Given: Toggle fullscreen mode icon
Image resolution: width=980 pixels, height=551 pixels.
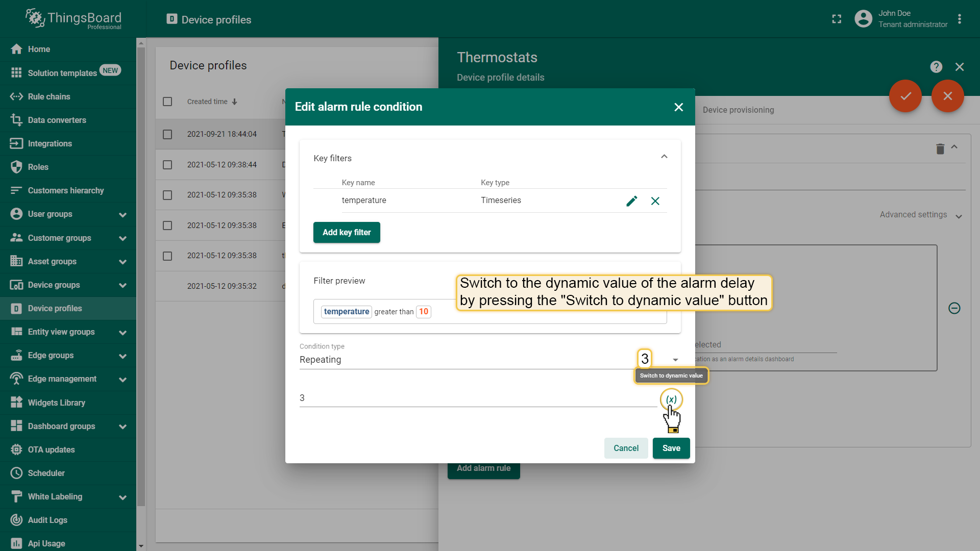Looking at the screenshot, I should pyautogui.click(x=837, y=19).
